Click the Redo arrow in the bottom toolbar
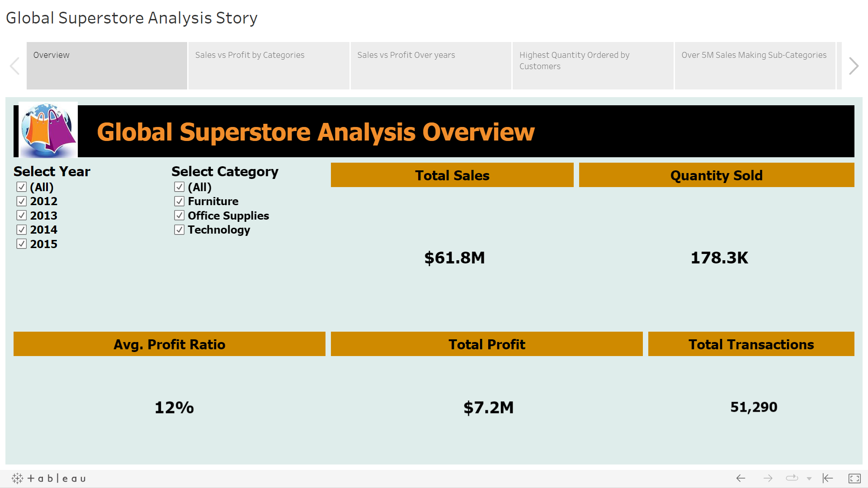 pos(768,478)
